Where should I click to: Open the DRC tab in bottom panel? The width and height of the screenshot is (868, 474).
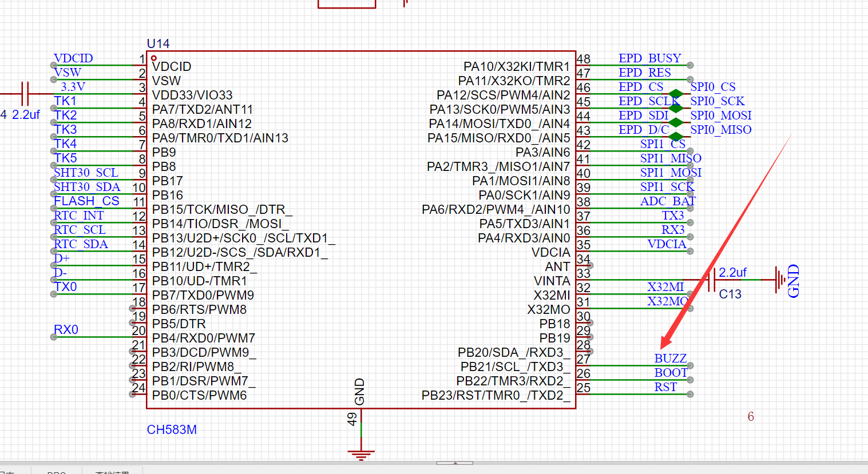56,472
